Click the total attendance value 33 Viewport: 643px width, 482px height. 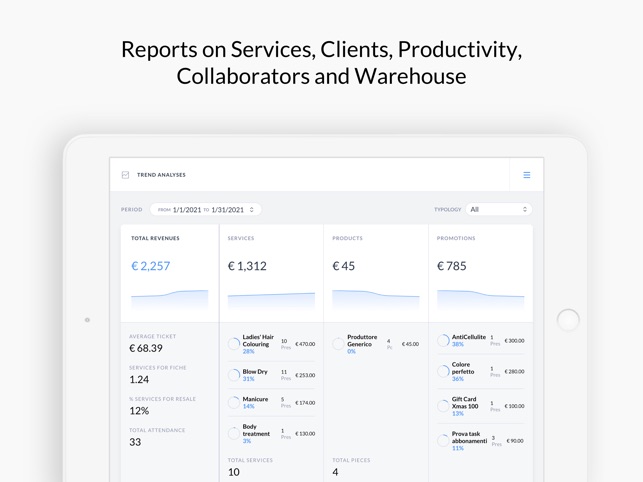point(135,442)
